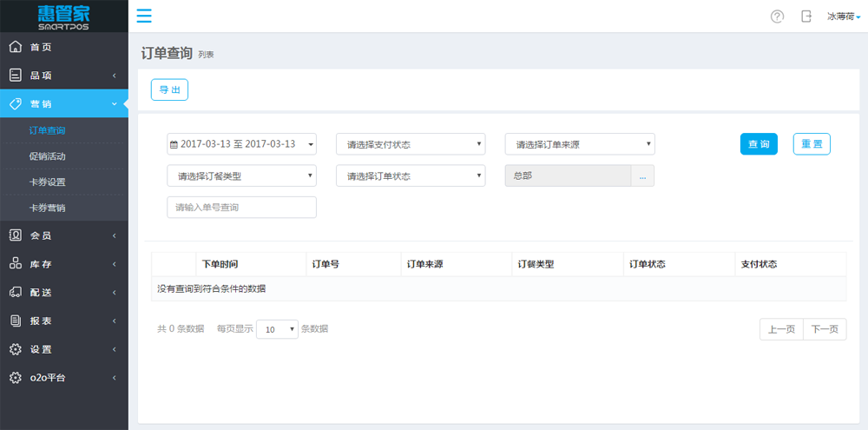Click the 品项 list icon
This screenshot has width=868, height=430.
coord(16,76)
